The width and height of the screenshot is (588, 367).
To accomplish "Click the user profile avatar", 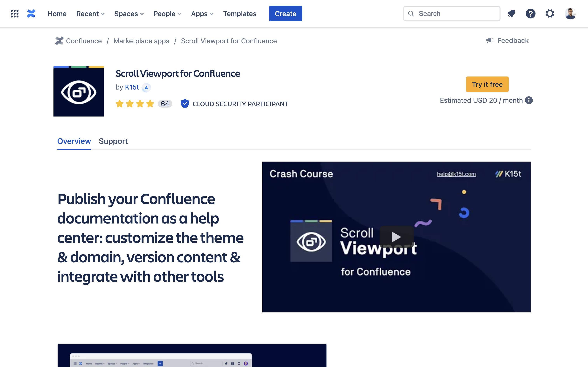I will (570, 14).
